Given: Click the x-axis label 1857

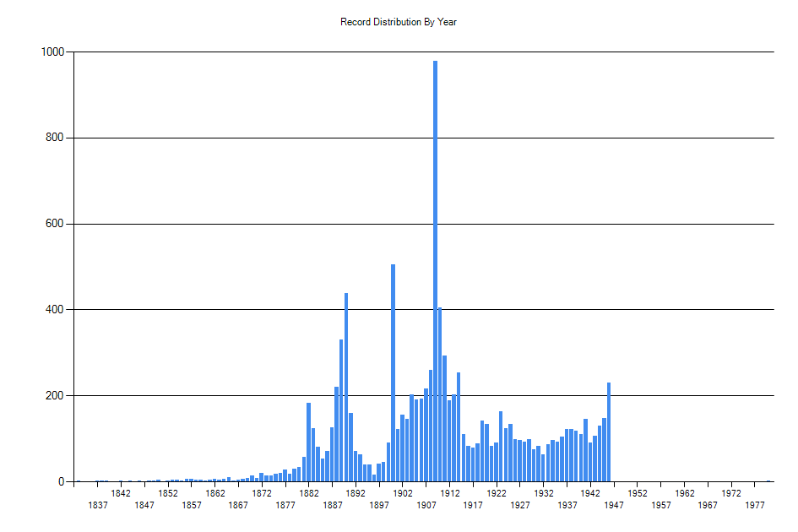Looking at the screenshot, I should (x=192, y=505).
